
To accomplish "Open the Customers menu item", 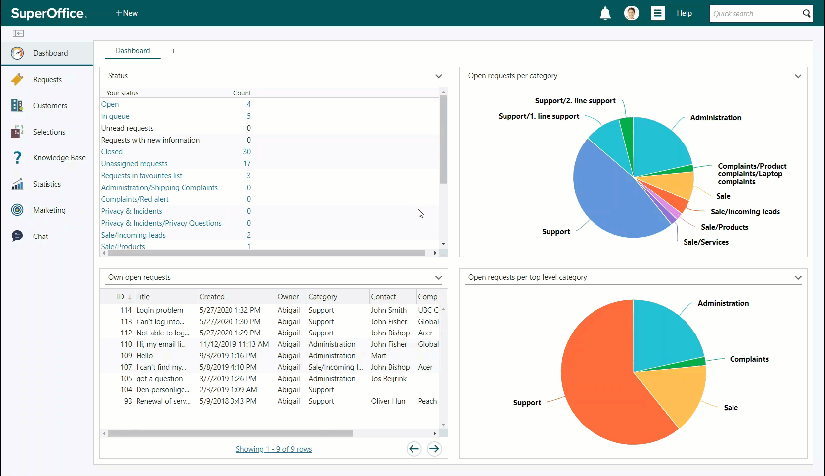I will (50, 106).
